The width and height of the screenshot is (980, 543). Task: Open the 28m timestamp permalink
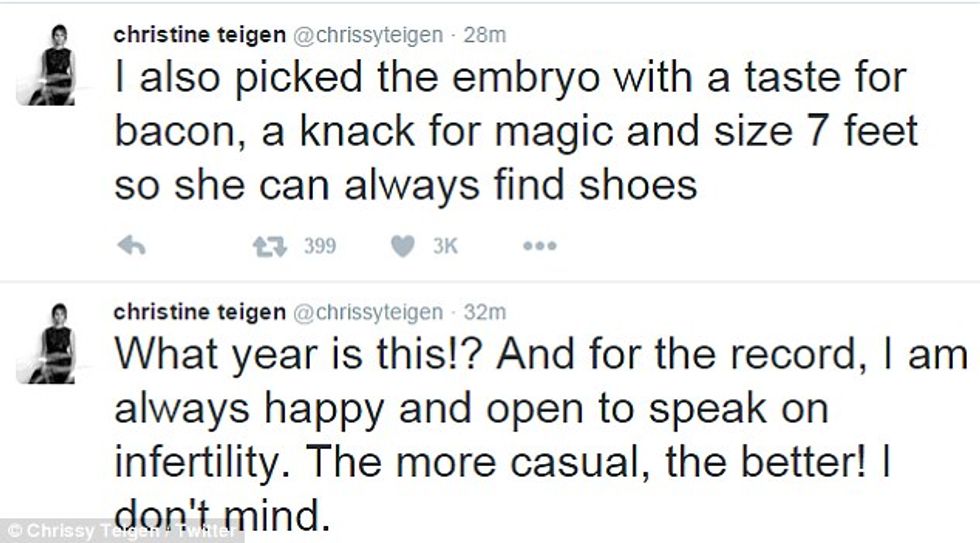tap(485, 34)
